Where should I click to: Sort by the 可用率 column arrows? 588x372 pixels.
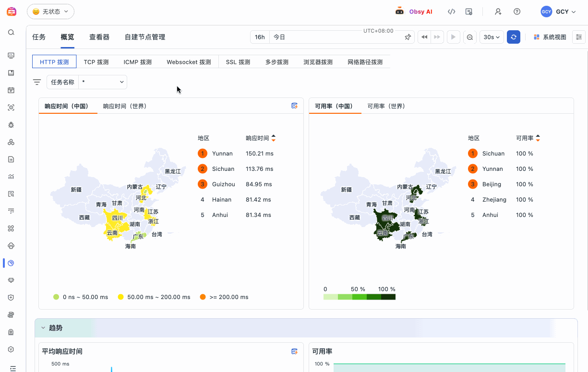pos(538,138)
